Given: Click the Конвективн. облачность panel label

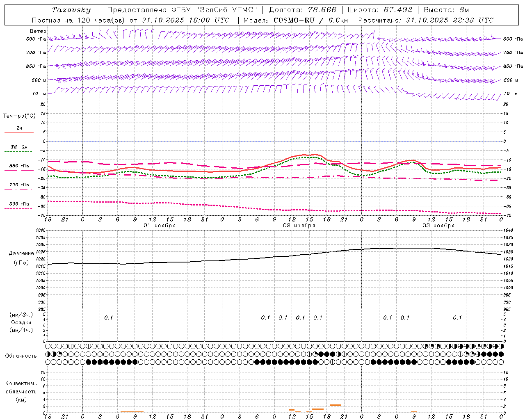Looking at the screenshot, I should [x=21, y=388].
